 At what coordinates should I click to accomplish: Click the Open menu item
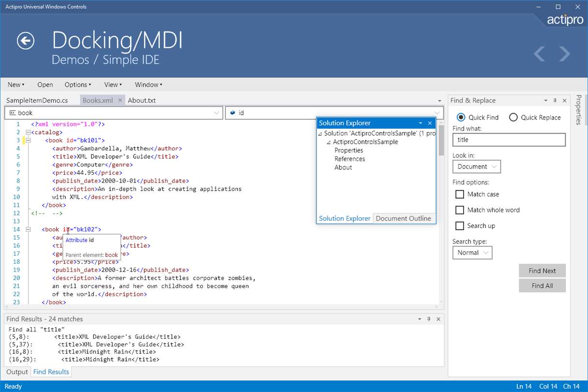click(45, 85)
